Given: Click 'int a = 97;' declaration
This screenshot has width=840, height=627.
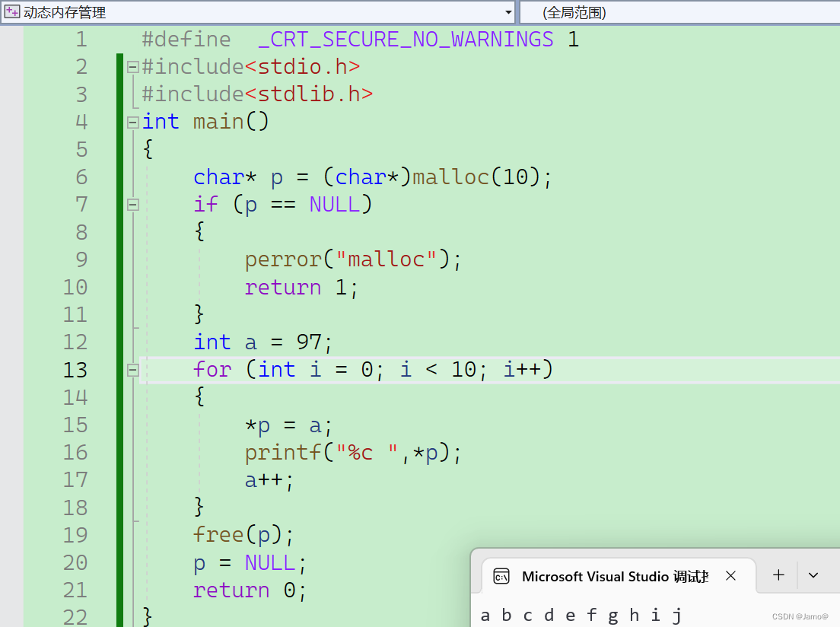Looking at the screenshot, I should pyautogui.click(x=263, y=343).
